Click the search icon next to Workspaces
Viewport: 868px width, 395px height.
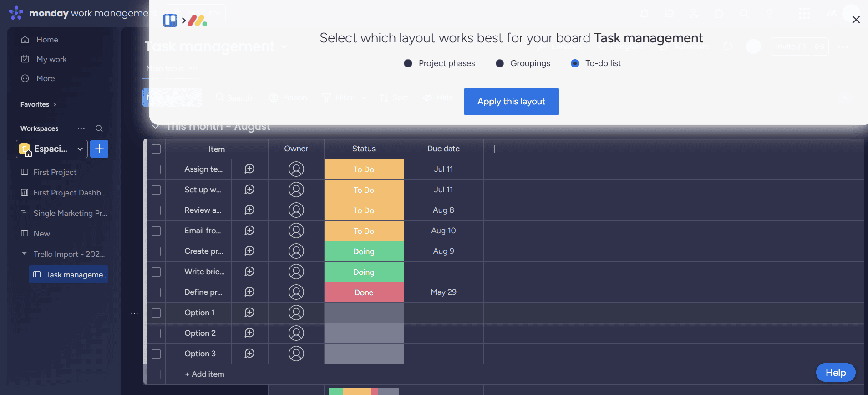pos(99,128)
